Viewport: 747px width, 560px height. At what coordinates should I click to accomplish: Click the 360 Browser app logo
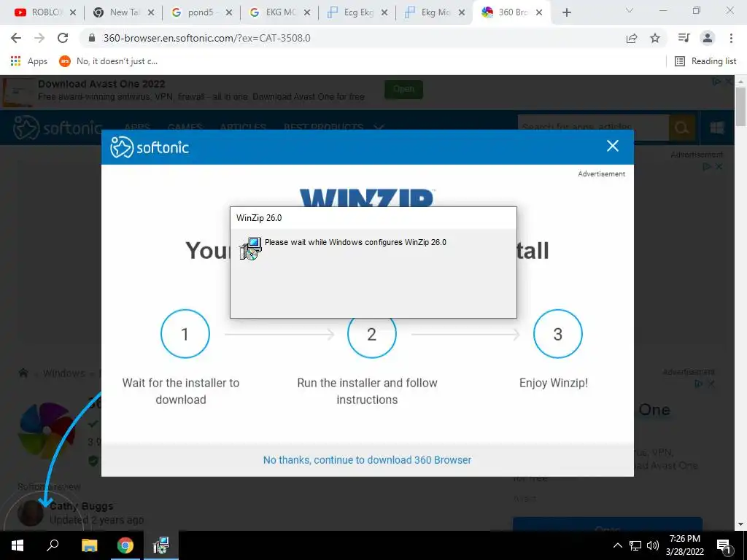pos(47,430)
